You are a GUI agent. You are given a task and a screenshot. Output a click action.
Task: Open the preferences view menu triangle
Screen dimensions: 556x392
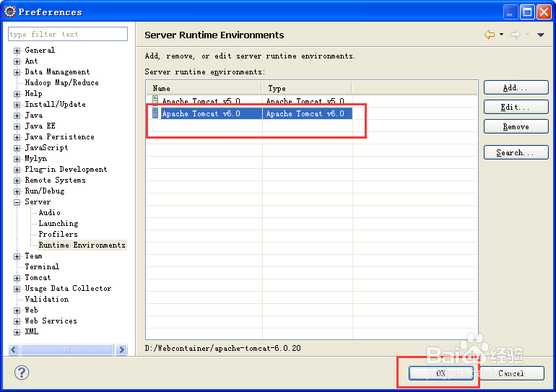pyautogui.click(x=541, y=35)
